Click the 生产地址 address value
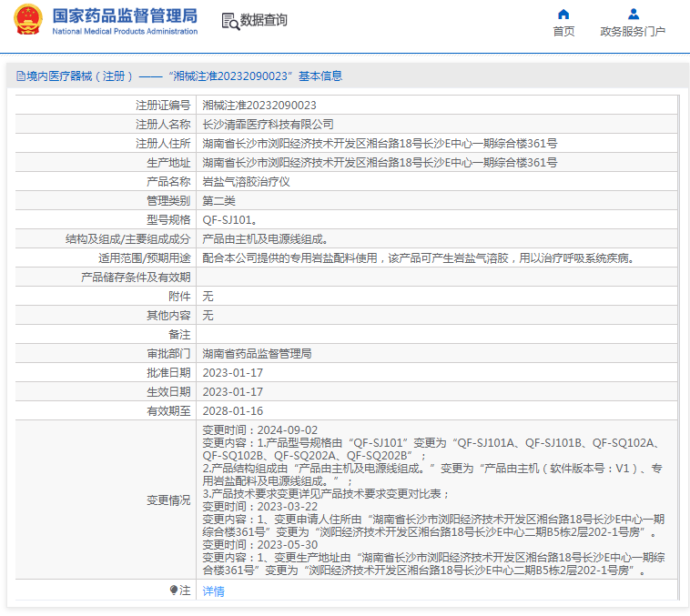 (x=380, y=162)
